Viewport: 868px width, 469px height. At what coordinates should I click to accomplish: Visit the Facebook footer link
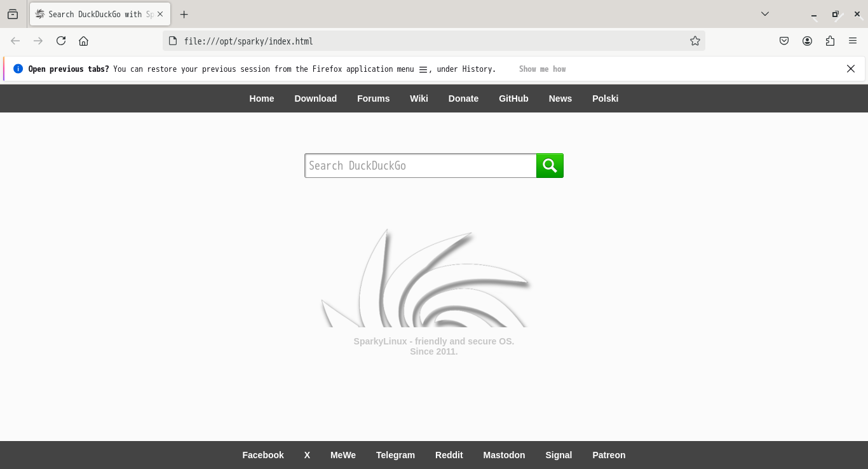pyautogui.click(x=263, y=455)
